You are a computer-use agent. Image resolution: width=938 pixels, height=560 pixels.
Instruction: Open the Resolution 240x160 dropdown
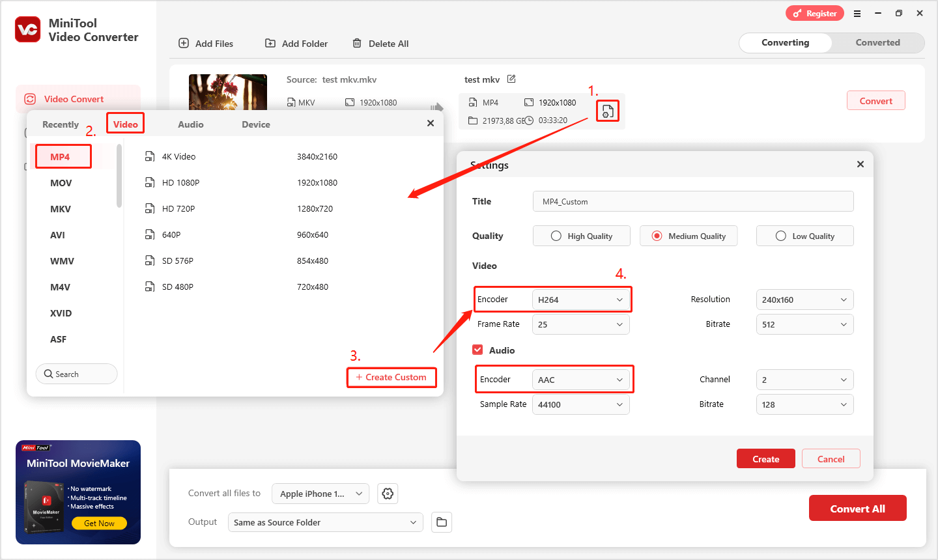(804, 300)
